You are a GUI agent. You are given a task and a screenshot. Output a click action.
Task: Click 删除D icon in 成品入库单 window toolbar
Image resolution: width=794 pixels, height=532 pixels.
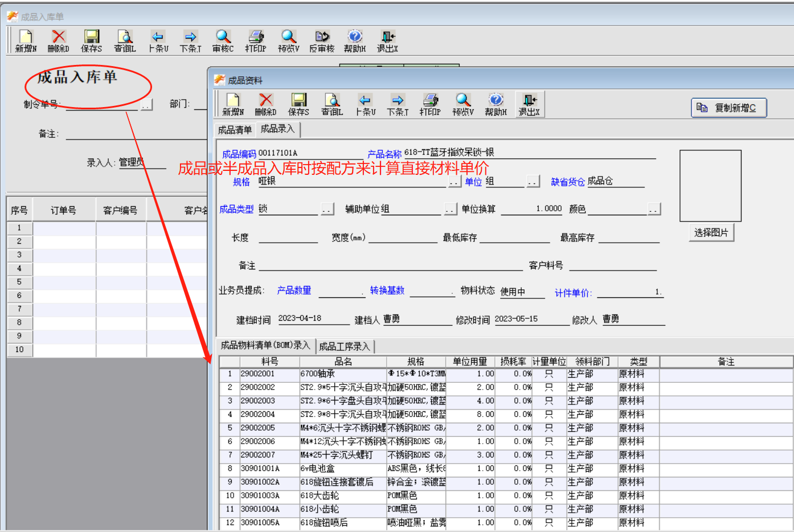click(59, 41)
